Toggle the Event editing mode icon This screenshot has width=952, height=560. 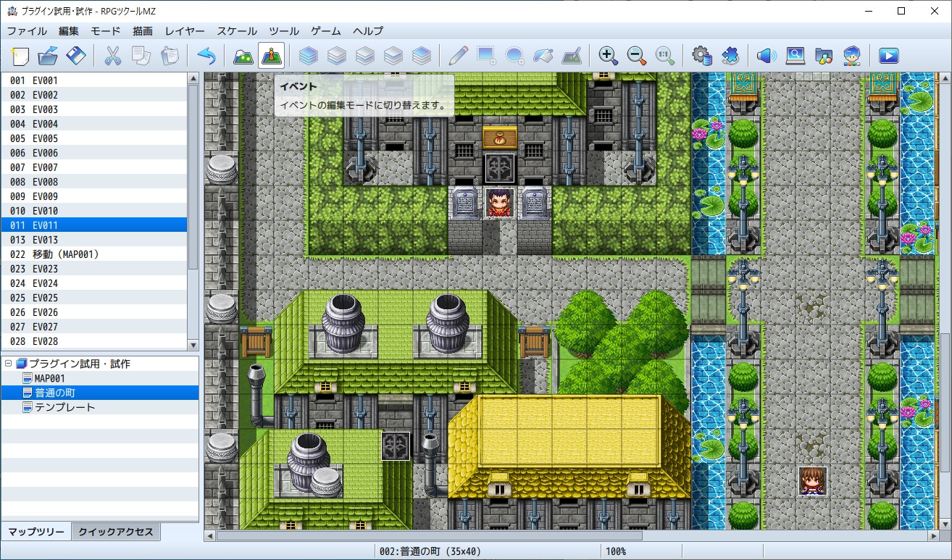point(271,56)
